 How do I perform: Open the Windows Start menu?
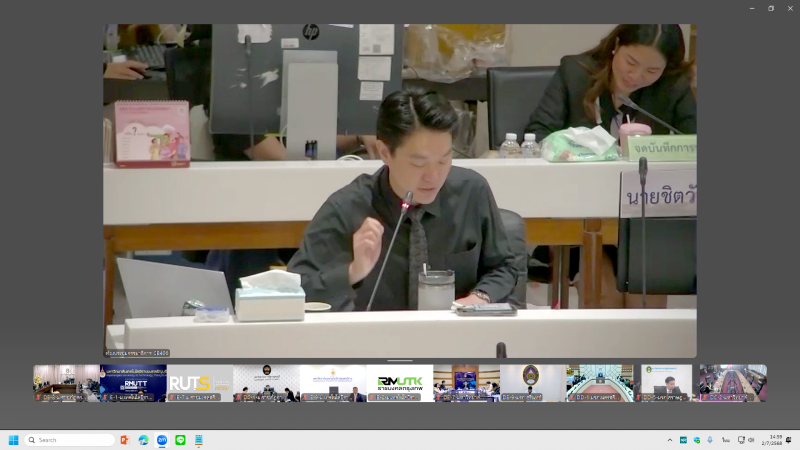13,440
